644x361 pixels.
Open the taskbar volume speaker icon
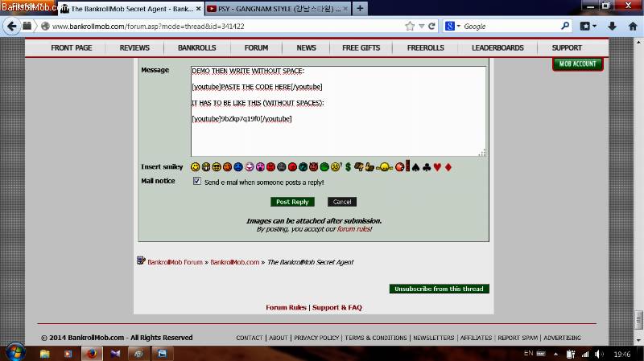[x=599, y=354]
